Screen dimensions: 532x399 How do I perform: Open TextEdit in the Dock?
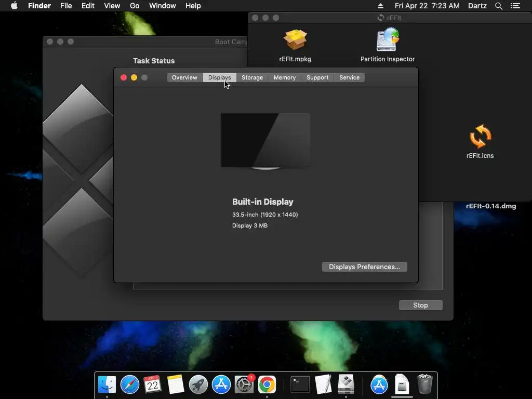tap(323, 385)
